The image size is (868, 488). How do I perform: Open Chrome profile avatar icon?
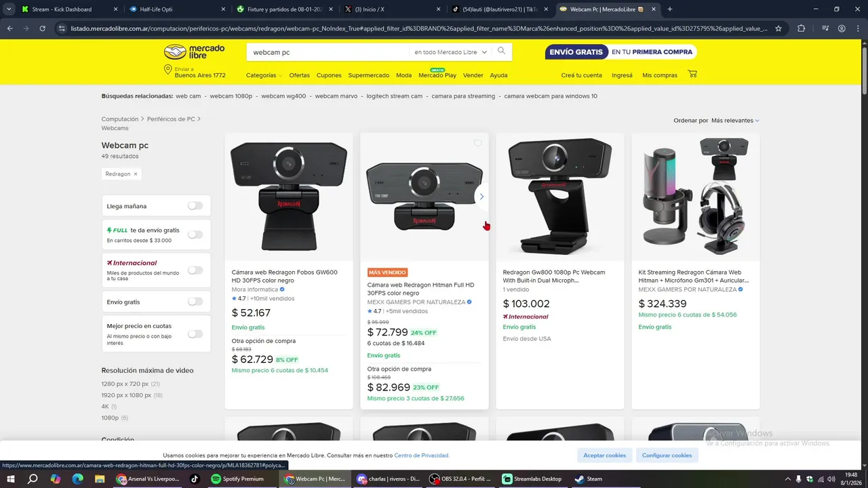pos(842,28)
